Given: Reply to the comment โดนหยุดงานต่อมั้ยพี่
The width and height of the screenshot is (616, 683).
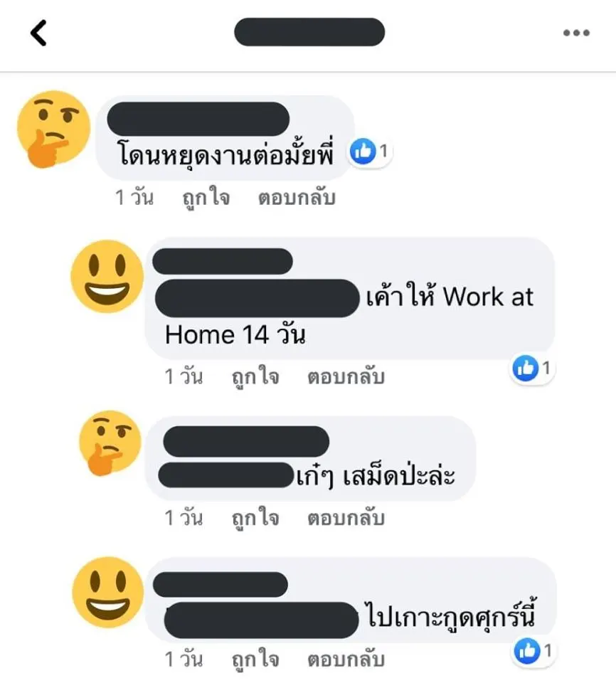Looking at the screenshot, I should [x=297, y=198].
